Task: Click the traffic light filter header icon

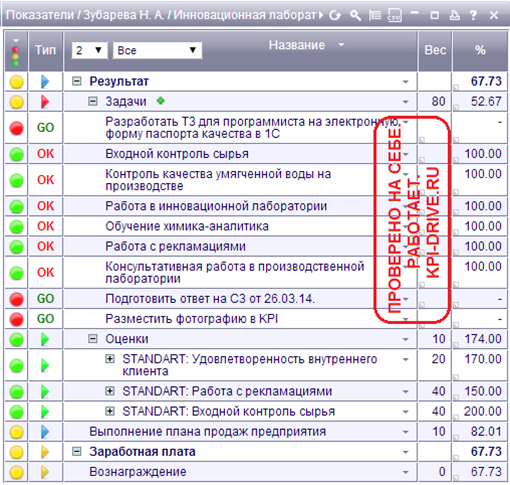Action: [15, 53]
